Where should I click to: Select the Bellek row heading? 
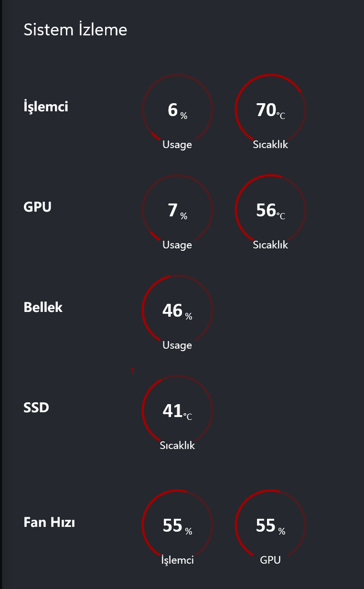[43, 308]
